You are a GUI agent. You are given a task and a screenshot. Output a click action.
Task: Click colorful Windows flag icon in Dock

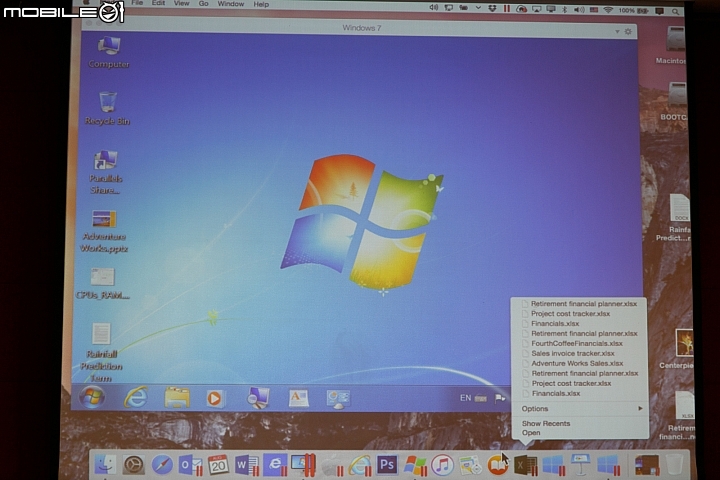click(x=415, y=465)
